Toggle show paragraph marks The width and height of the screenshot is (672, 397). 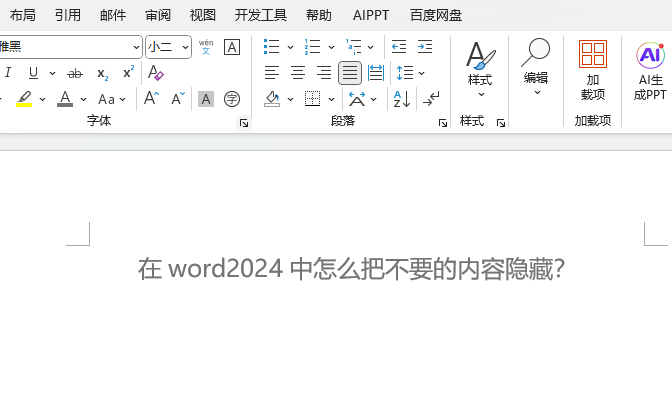tap(431, 99)
